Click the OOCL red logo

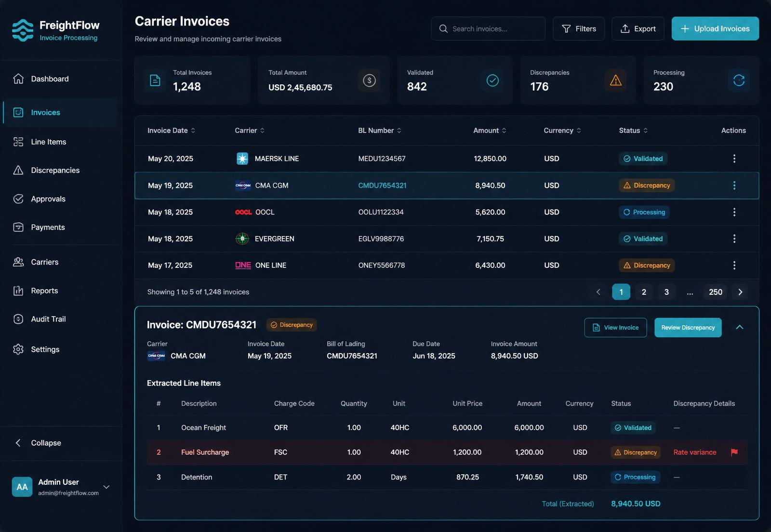243,212
